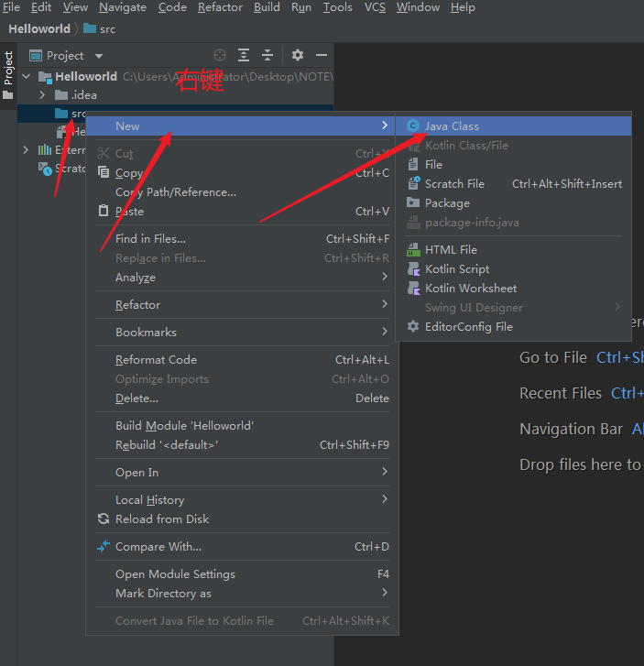The image size is (644, 666).
Task: Open the Project view dropdown arrow
Action: point(99,56)
